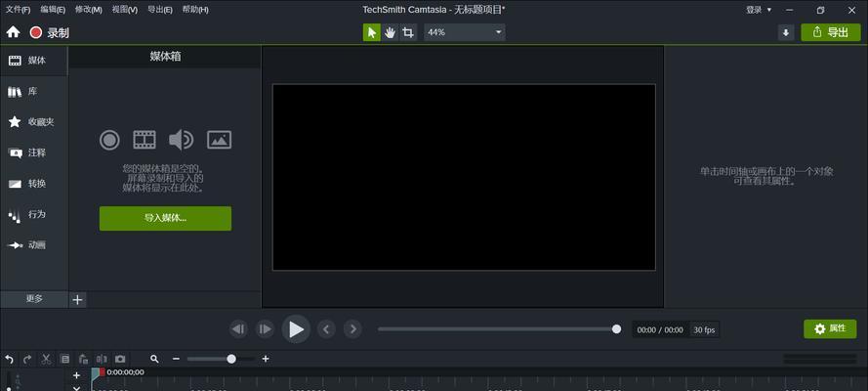Collapse tracks with timeline chevron arrow

point(77,388)
